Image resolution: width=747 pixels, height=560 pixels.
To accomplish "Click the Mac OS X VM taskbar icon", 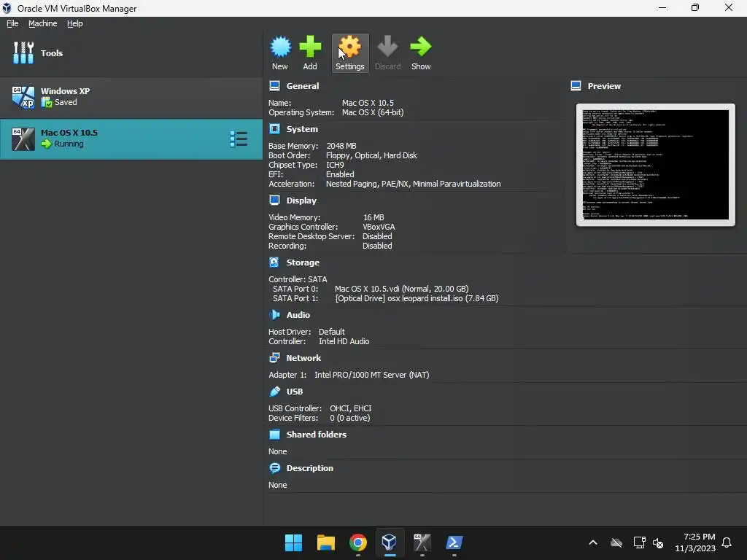I will [422, 542].
